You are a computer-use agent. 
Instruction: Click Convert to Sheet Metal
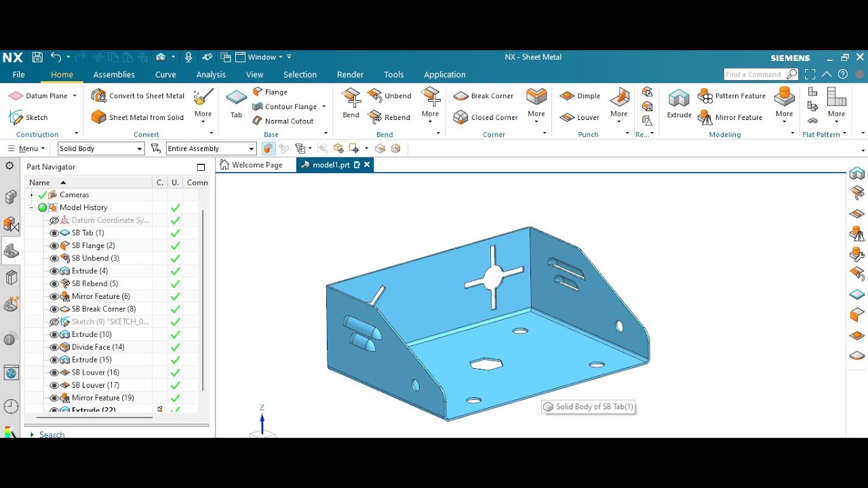coord(138,96)
